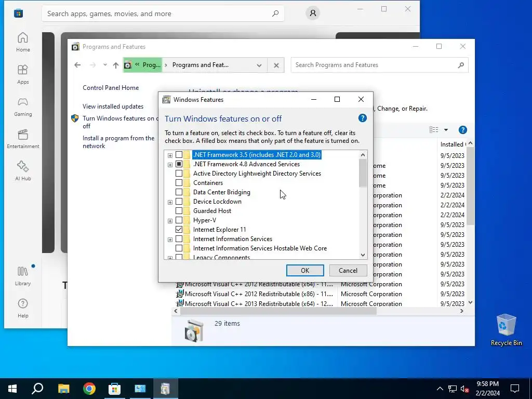Open the notification center icon
Viewport: 532px width, 399px height.
coord(515,389)
